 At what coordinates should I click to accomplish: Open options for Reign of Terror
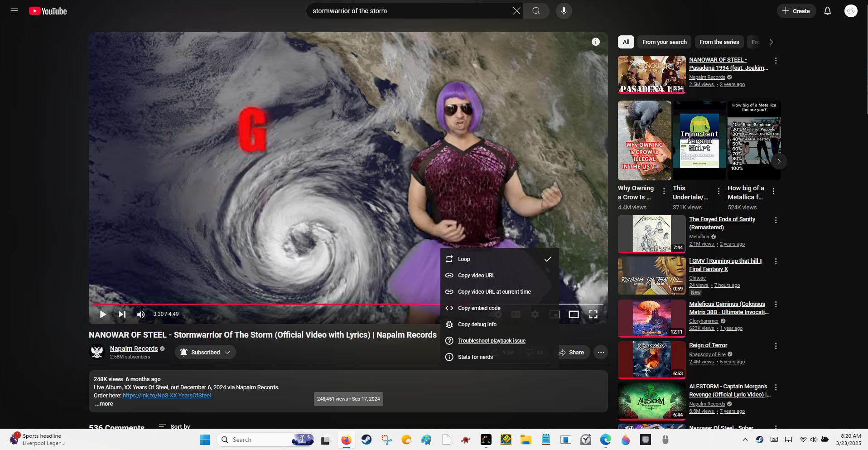click(776, 346)
